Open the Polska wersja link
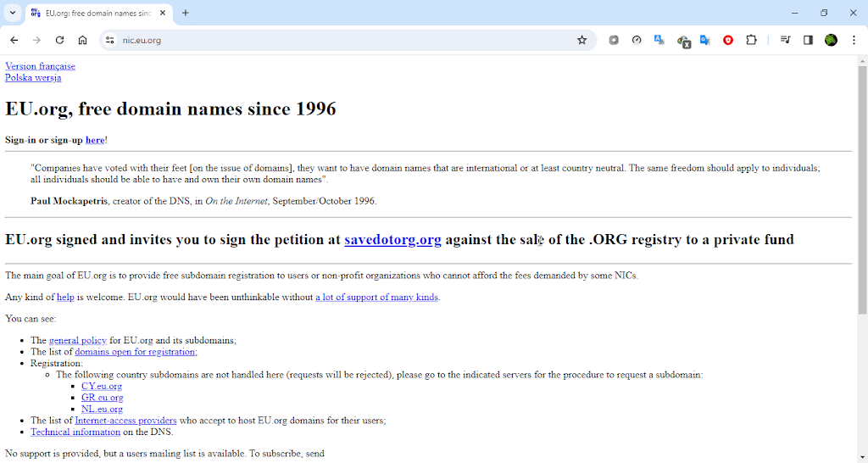Image resolution: width=868 pixels, height=463 pixels. [x=33, y=77]
